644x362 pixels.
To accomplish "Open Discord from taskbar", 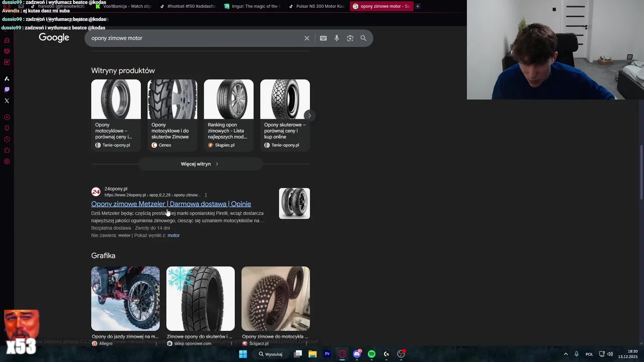I will [x=357, y=354].
